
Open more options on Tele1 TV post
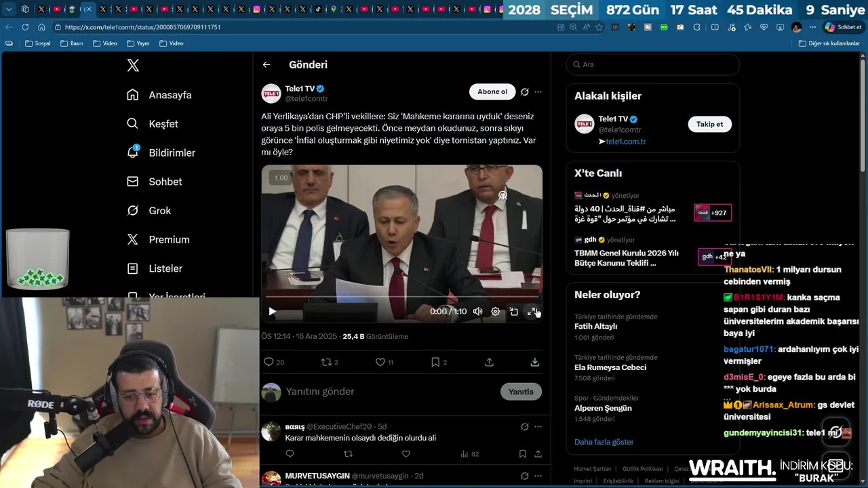pyautogui.click(x=538, y=91)
